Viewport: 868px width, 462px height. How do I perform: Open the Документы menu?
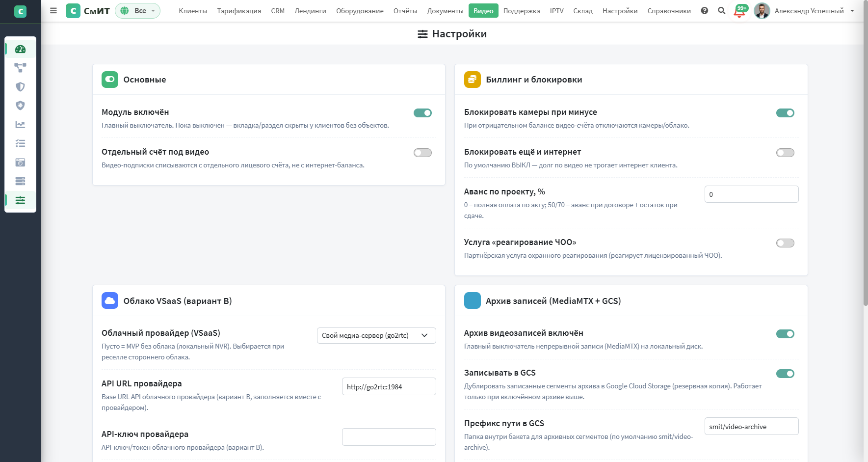coord(445,11)
